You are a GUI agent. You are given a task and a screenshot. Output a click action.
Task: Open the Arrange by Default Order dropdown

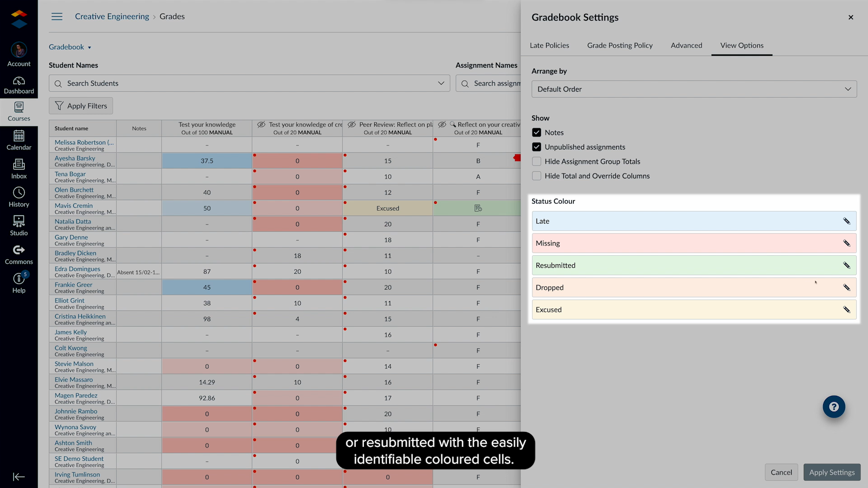[694, 89]
